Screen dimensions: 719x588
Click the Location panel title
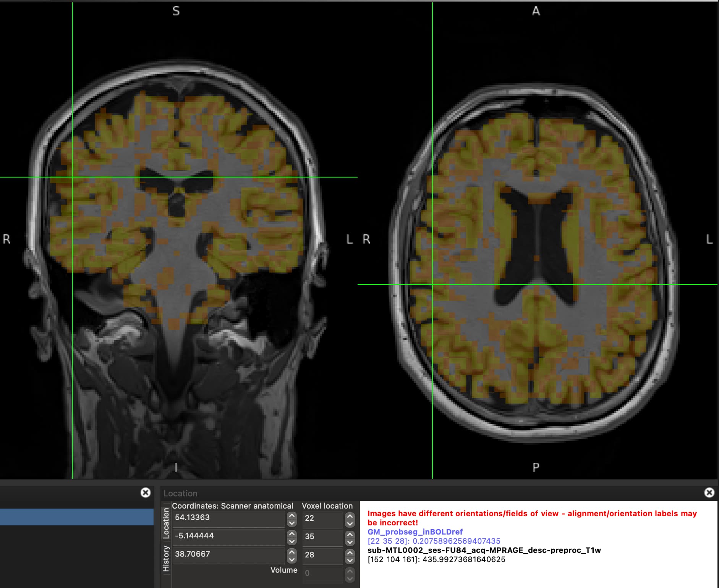tap(180, 493)
